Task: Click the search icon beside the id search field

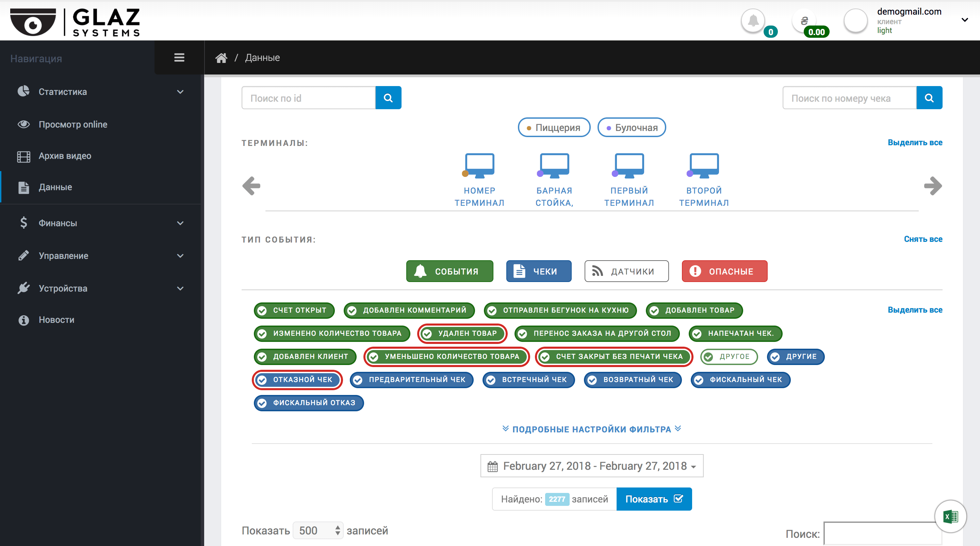Action: tap(388, 98)
